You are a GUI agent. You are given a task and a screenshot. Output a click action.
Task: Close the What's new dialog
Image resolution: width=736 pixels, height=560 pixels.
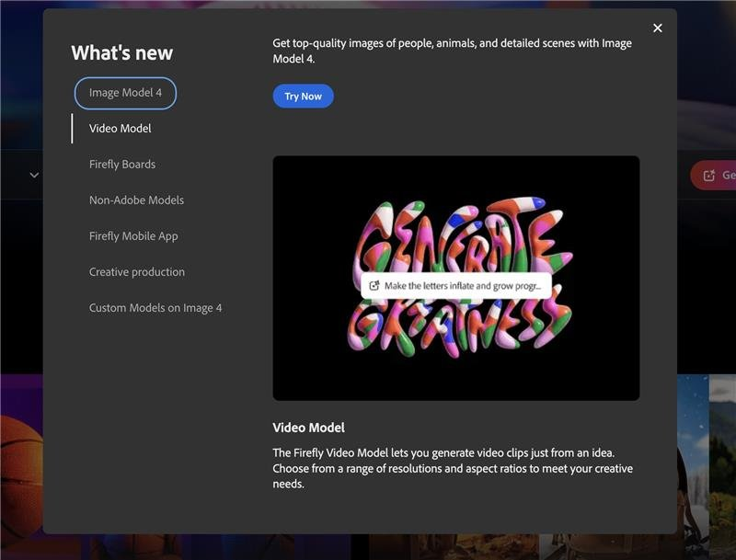(x=658, y=29)
